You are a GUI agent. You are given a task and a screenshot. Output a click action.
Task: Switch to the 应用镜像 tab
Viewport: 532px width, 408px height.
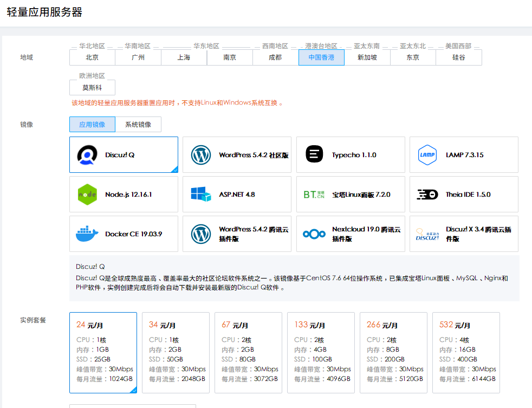click(92, 125)
